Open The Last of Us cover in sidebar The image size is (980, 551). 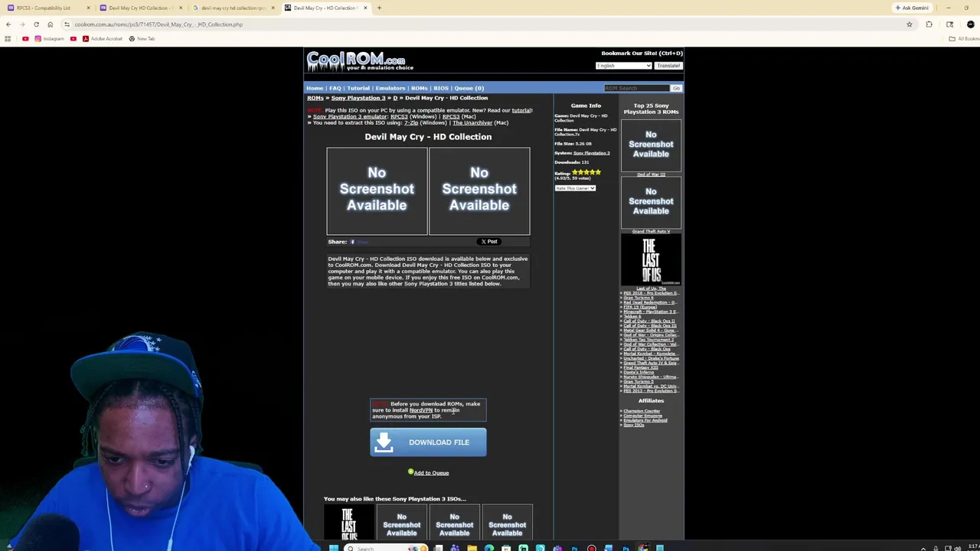(x=651, y=260)
